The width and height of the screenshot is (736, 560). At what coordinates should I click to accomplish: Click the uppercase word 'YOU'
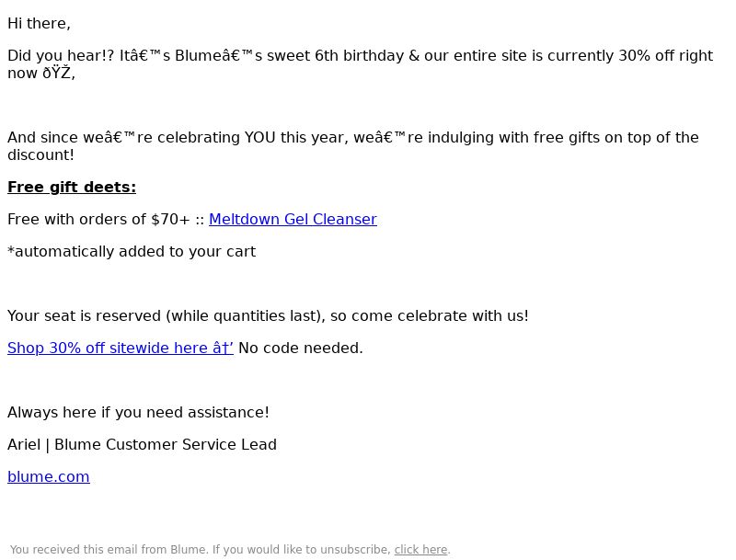point(259,137)
